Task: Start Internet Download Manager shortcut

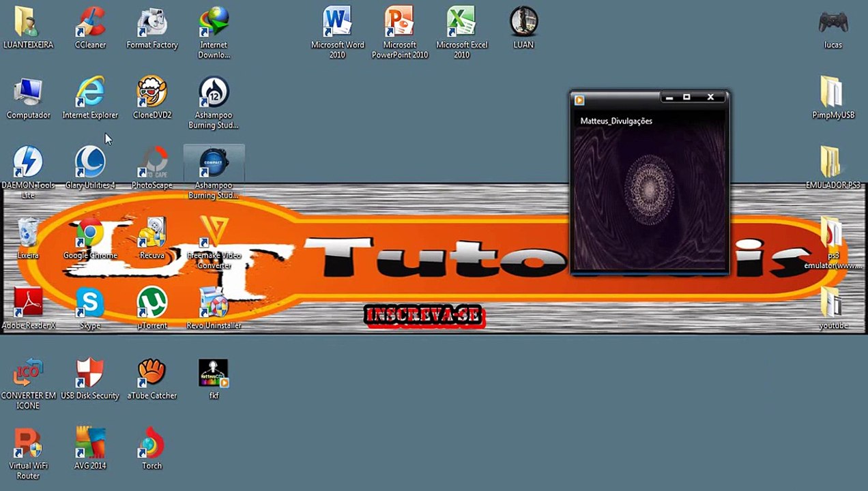Action: [x=214, y=32]
